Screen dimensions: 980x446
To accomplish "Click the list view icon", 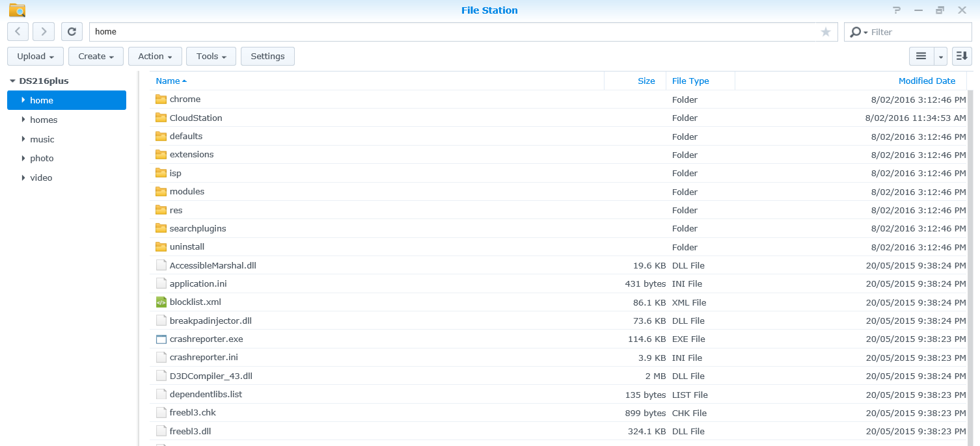I will tap(919, 56).
